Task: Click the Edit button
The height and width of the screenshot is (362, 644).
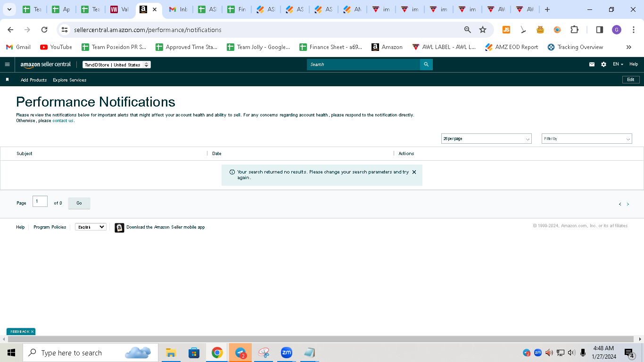Action: (x=631, y=80)
